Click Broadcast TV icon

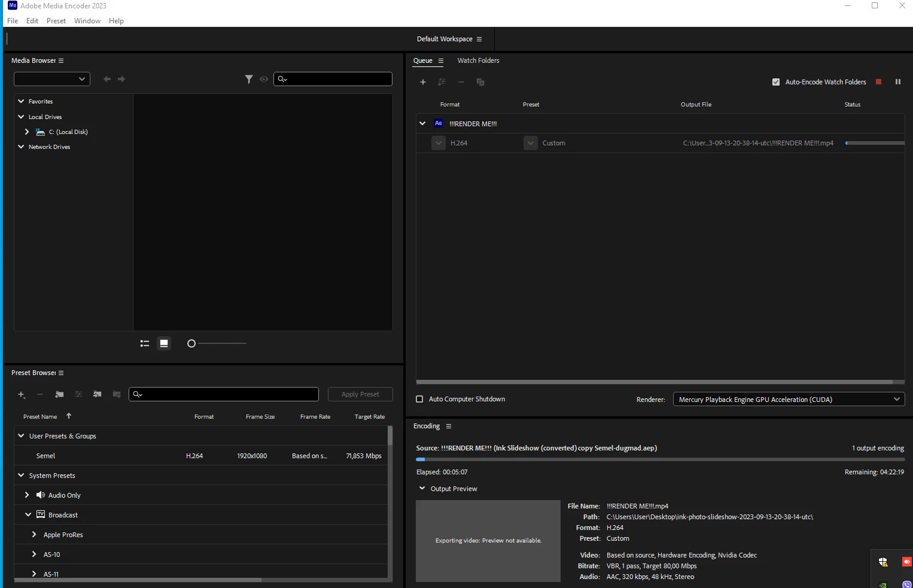coord(41,514)
